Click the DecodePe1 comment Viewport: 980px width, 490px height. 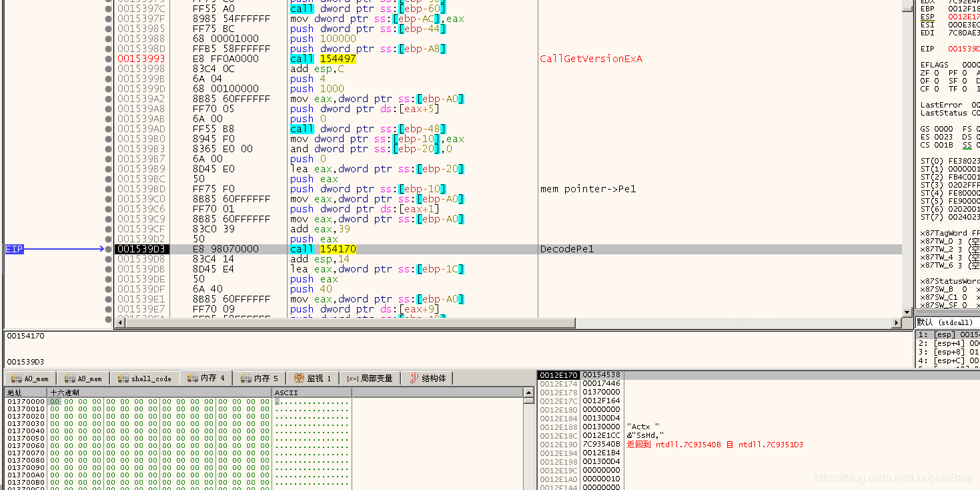point(566,249)
